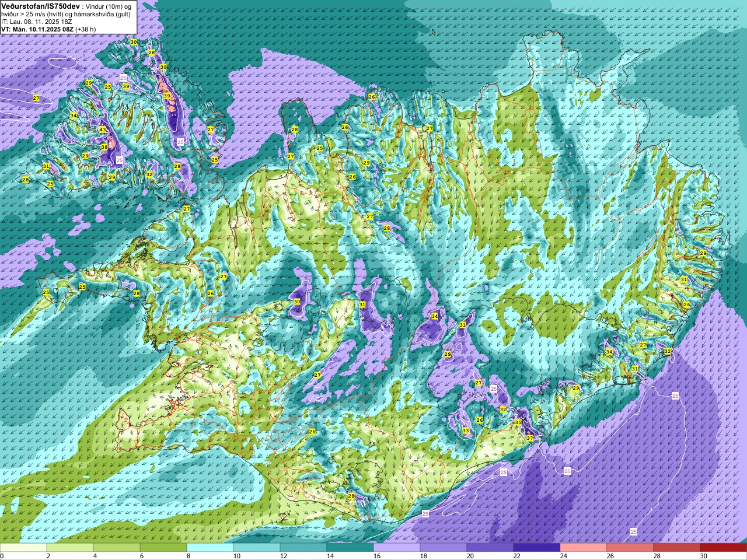This screenshot has width=747, height=560.
Task: Click the "8" tick label on legend scale
Action: point(189,556)
